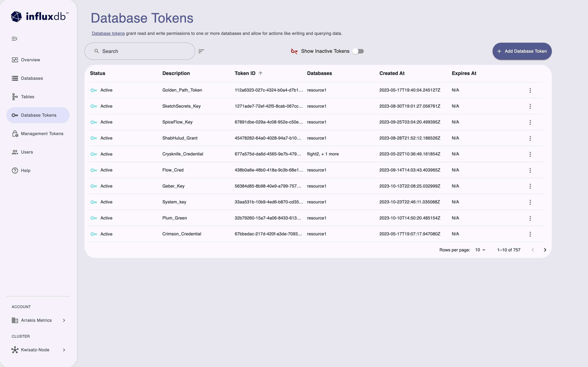Toggle Show Inactive Tokens switch
Viewport: 588px width, 367px height.
tap(358, 51)
